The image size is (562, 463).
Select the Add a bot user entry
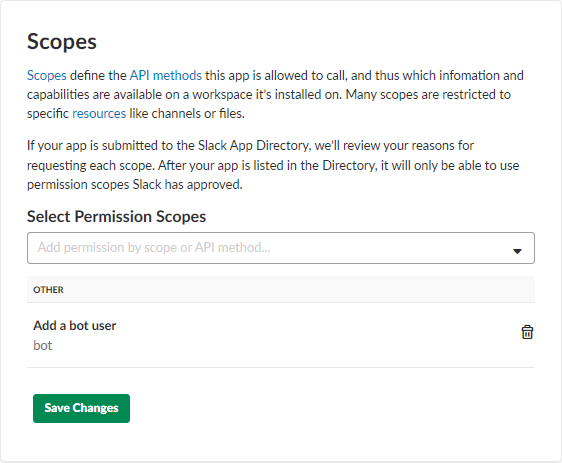click(x=75, y=325)
